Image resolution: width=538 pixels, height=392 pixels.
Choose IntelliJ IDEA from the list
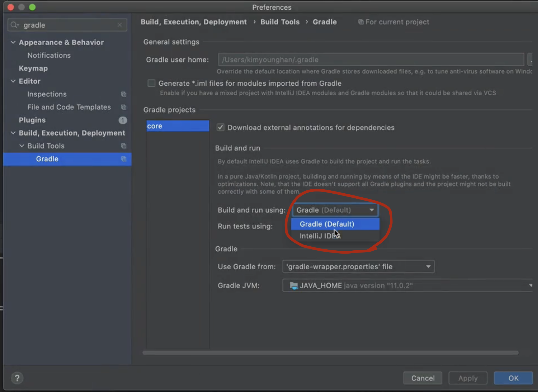[x=335, y=236]
